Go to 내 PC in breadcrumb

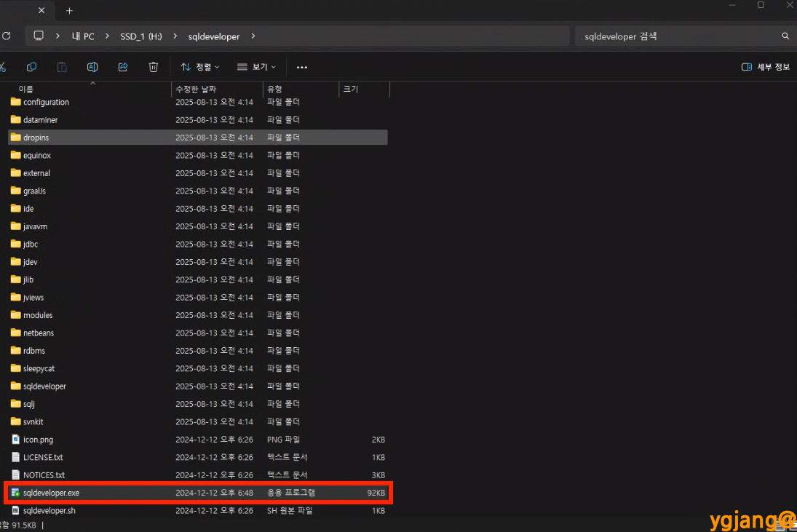[x=83, y=36]
